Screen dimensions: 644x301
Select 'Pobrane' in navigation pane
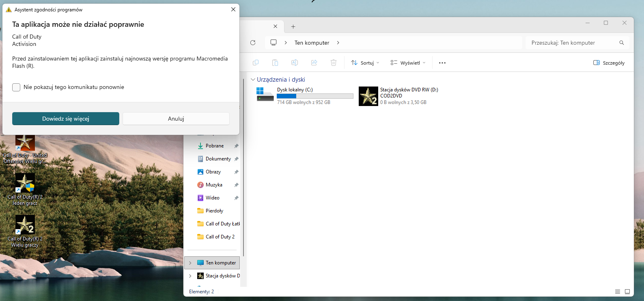(214, 146)
